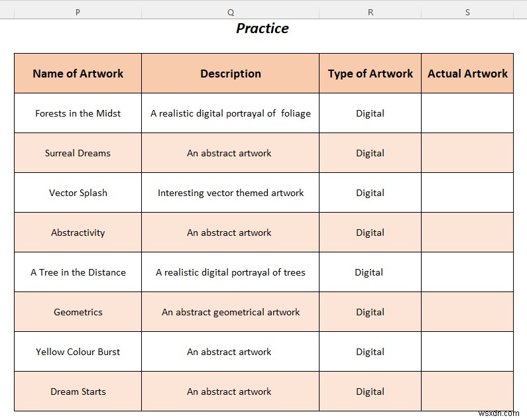
Task: Select description cell of Abstractivity row
Action: [230, 233]
